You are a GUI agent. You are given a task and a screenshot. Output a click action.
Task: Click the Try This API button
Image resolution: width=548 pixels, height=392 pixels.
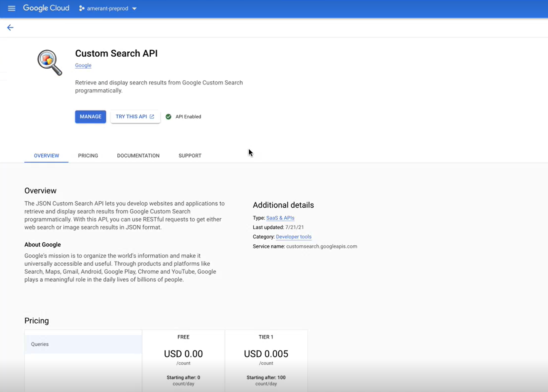135,117
